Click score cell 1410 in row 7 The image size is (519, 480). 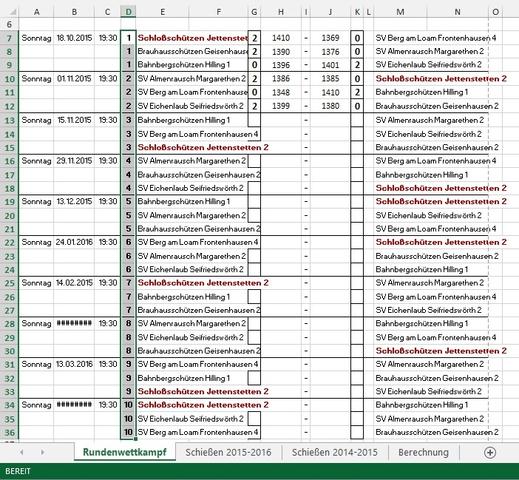281,38
